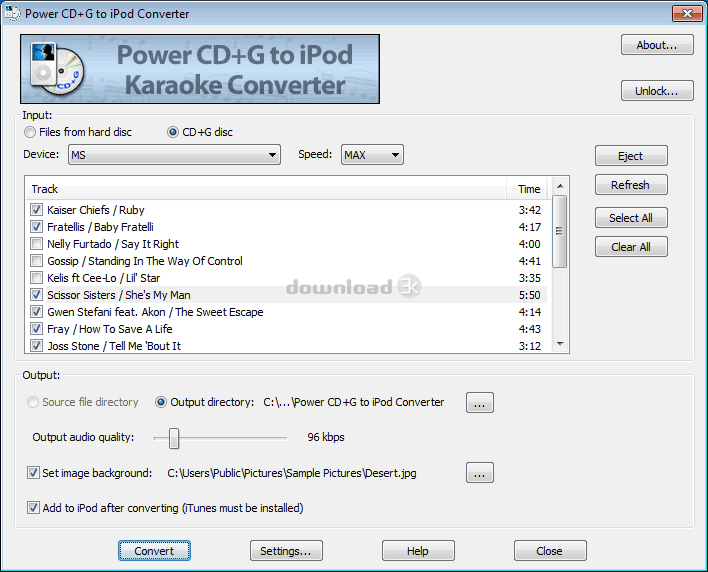Click the 5:50 time value

tap(529, 295)
